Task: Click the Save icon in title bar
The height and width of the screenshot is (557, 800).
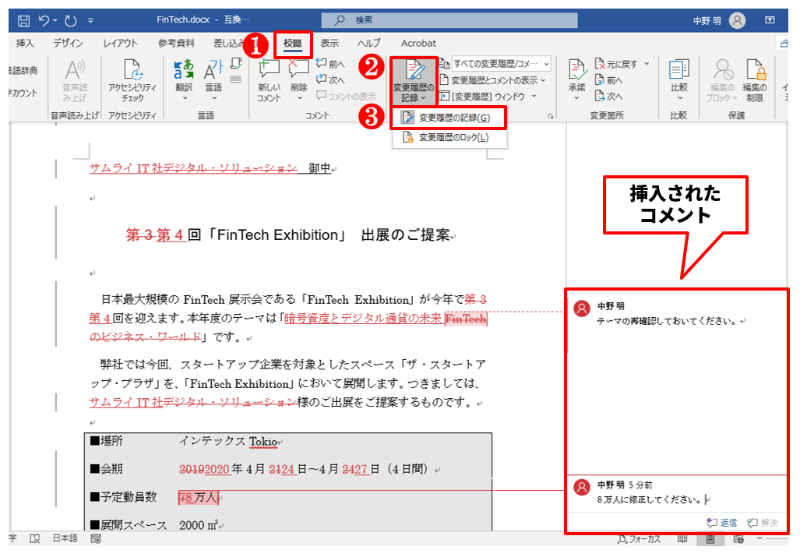Action: pyautogui.click(x=22, y=19)
